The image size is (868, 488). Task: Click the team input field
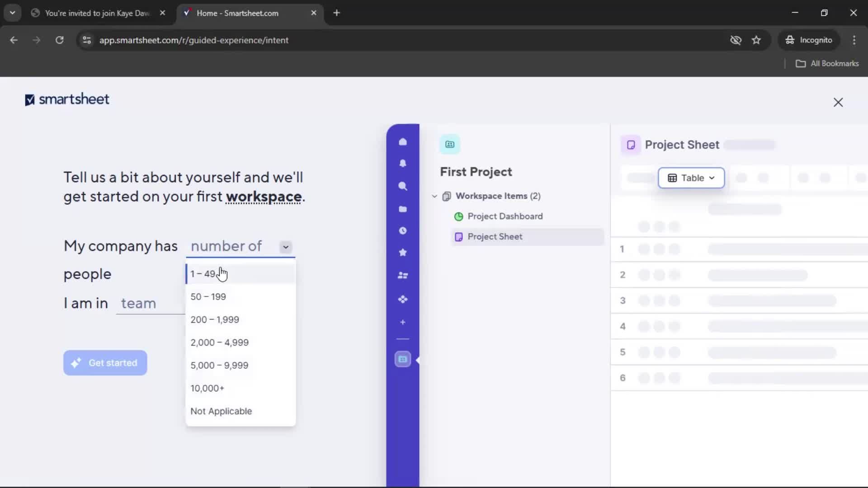[150, 304]
